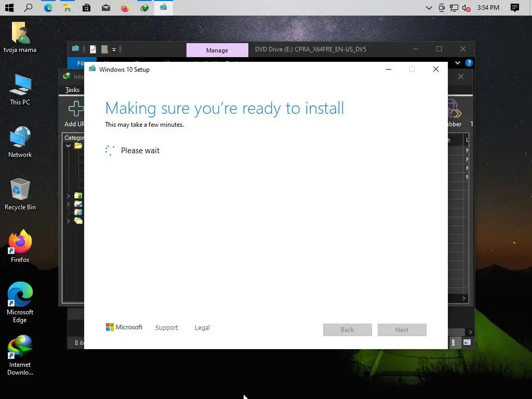The width and height of the screenshot is (532, 399).
Task: Select the Internet Explorer folder icon
Action: coord(78,212)
